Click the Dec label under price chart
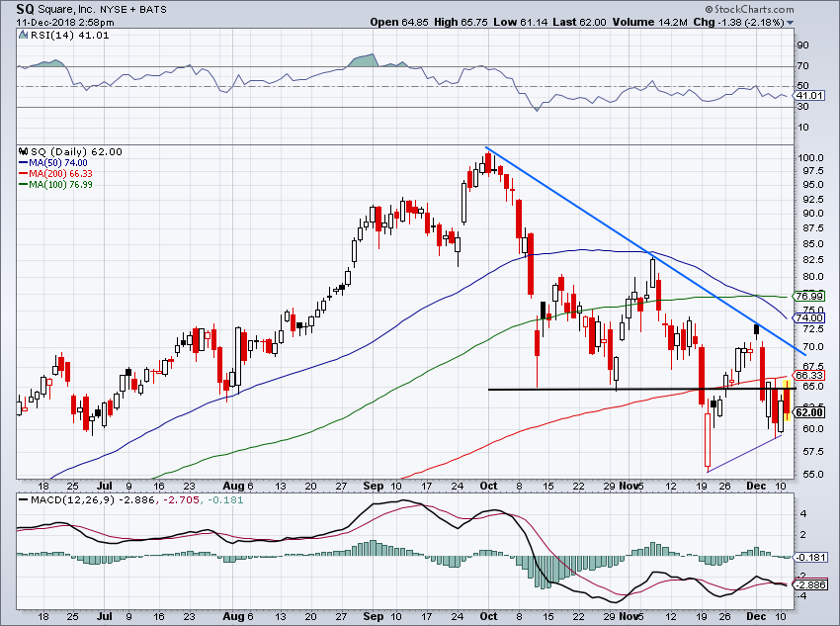This screenshot has height=626, width=840. pos(756,486)
